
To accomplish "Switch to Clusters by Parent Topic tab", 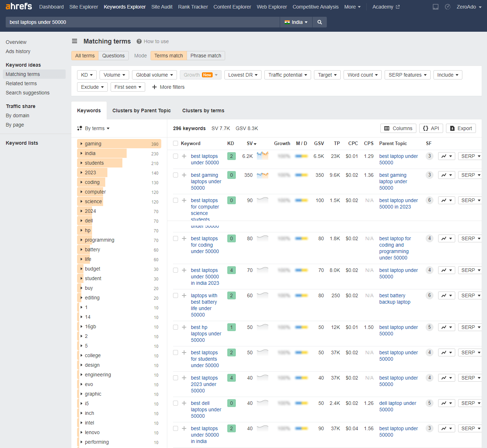I will coord(142,110).
